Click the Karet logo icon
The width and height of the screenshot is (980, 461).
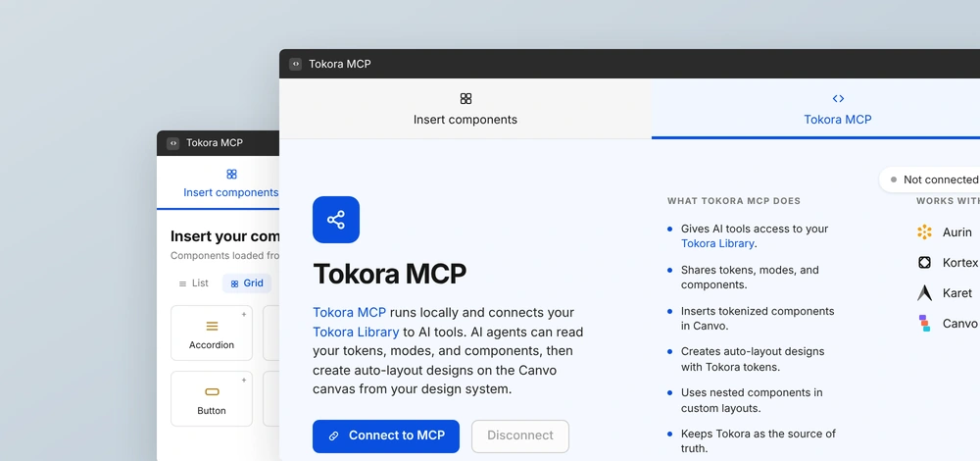[924, 292]
